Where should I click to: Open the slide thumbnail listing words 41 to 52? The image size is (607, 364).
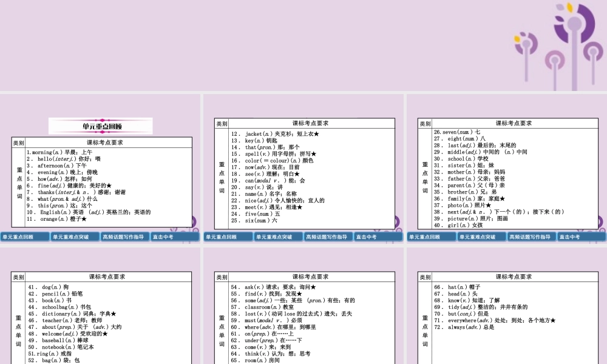100,306
